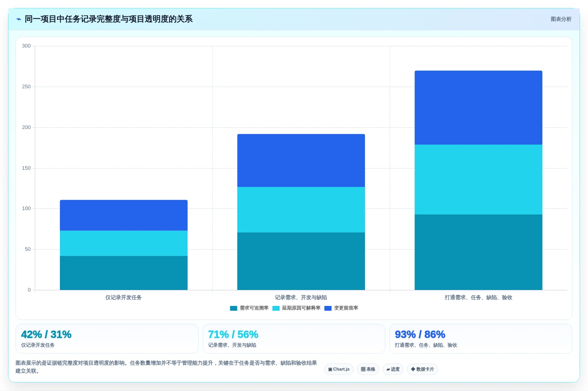Click the y-axis value 300
The width and height of the screenshot is (588, 391).
26,46
